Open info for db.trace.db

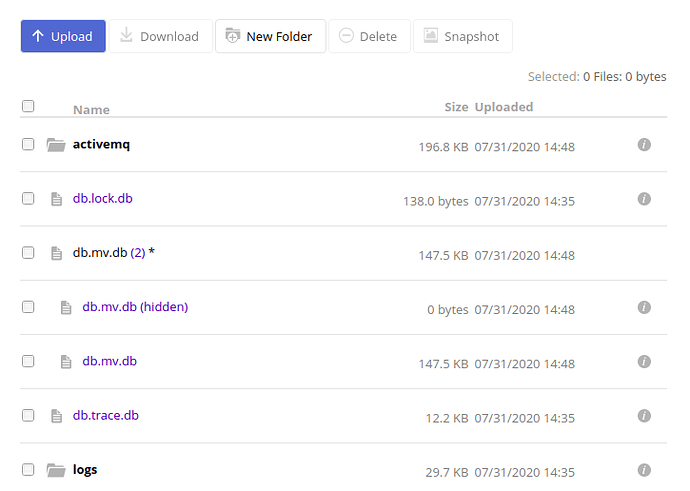click(x=644, y=416)
